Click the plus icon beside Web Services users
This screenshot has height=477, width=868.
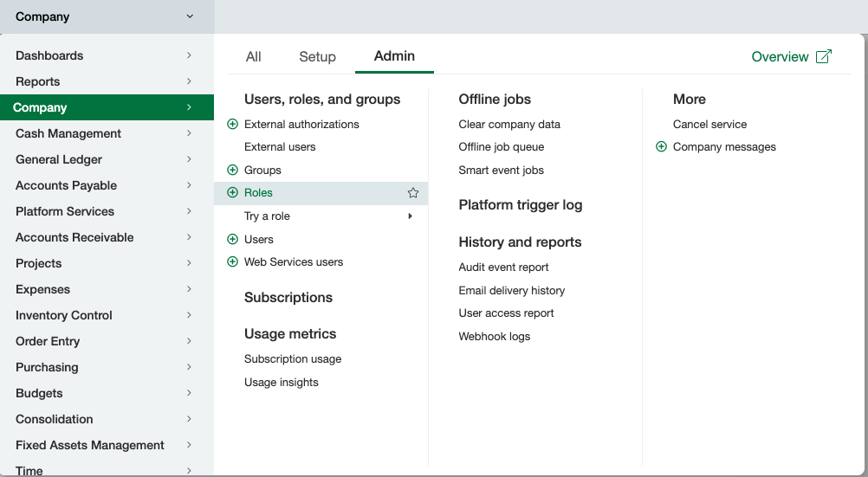point(232,261)
